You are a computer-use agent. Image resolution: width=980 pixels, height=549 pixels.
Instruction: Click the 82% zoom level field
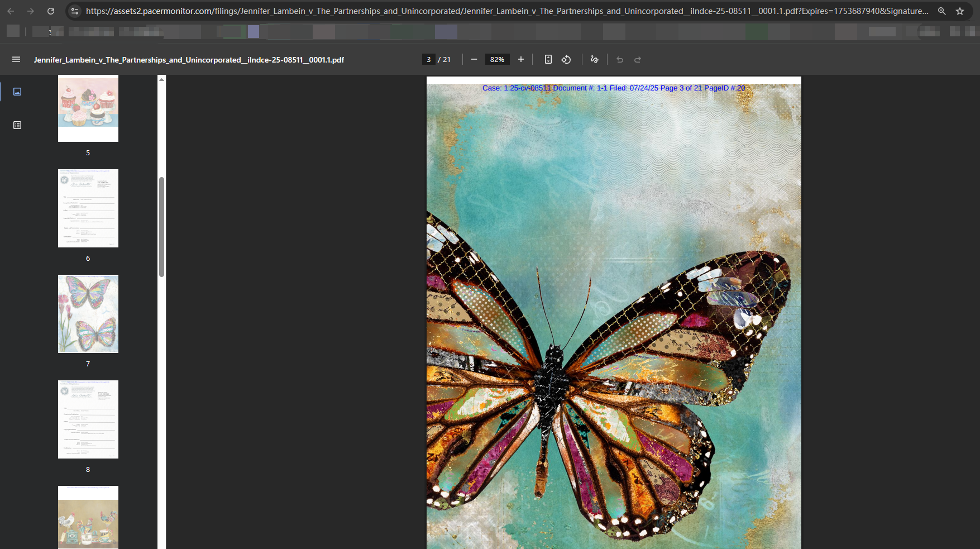[497, 59]
